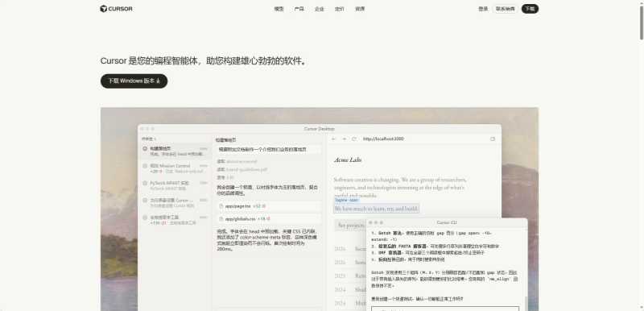Click the user prompt message bubble in chat
Screen dimensions: 644x311
pyautogui.click(x=269, y=150)
